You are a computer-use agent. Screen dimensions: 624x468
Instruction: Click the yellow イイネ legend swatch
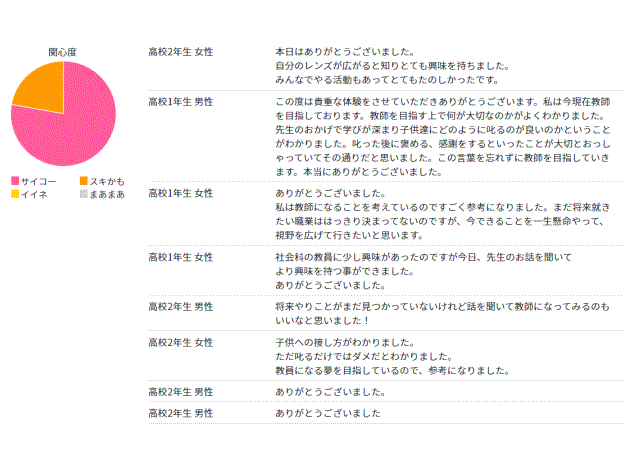14,193
